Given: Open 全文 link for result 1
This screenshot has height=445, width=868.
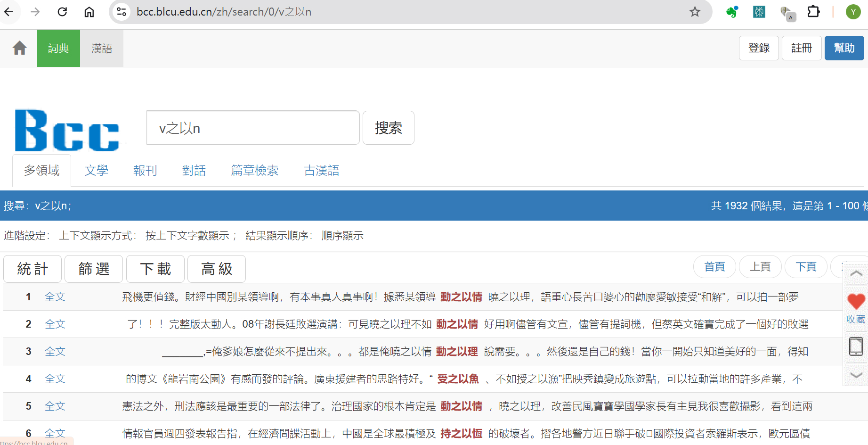Looking at the screenshot, I should click(x=55, y=297).
